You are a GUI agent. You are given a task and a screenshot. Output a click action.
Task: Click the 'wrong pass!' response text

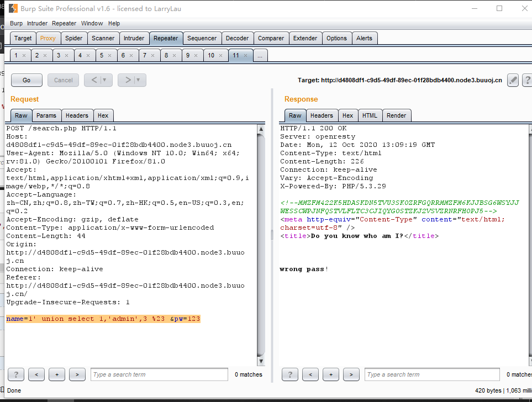[304, 269]
